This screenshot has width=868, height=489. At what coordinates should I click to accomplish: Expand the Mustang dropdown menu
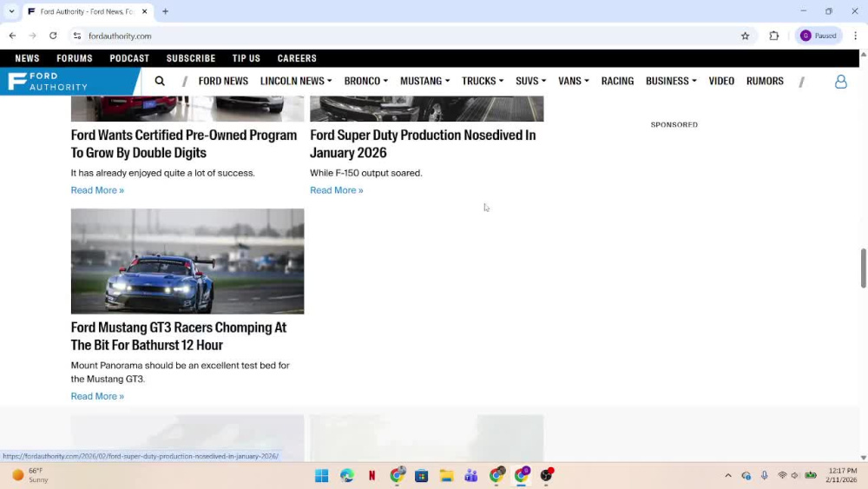[424, 81]
